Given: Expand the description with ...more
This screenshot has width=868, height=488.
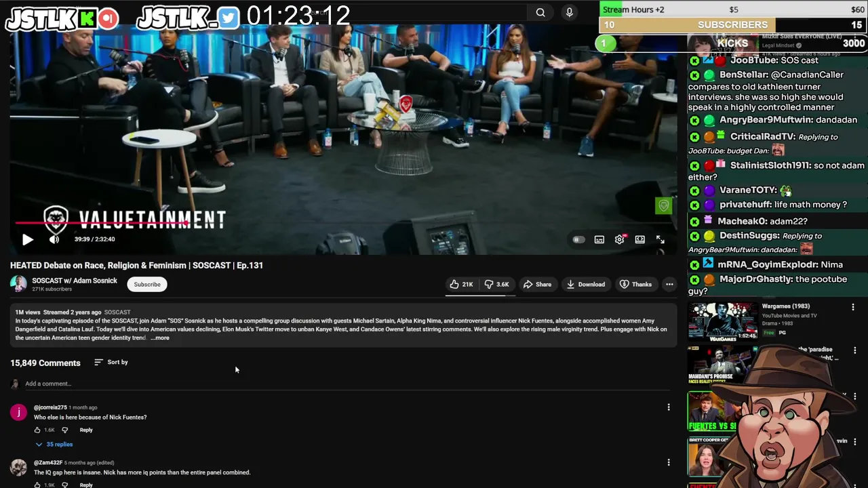Looking at the screenshot, I should tap(160, 338).
